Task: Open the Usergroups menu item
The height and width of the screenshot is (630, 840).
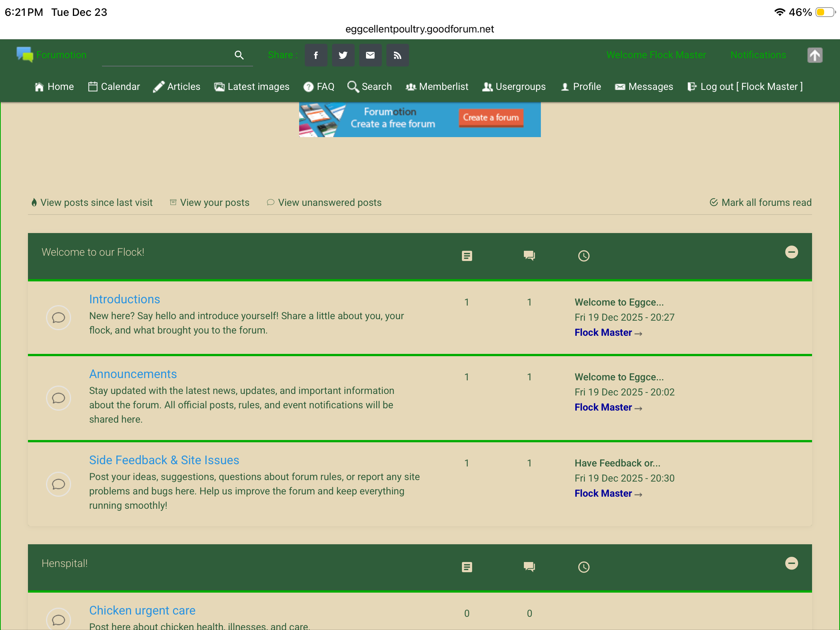Action: click(x=514, y=86)
